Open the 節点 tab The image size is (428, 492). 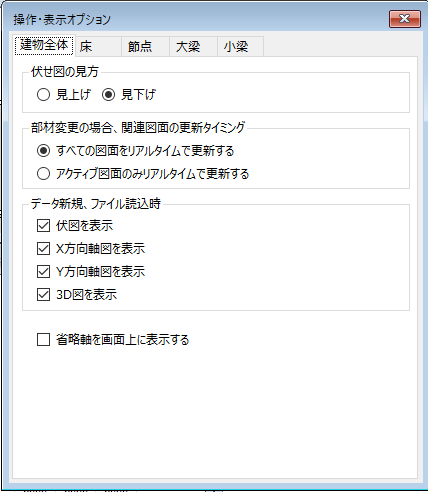click(145, 46)
